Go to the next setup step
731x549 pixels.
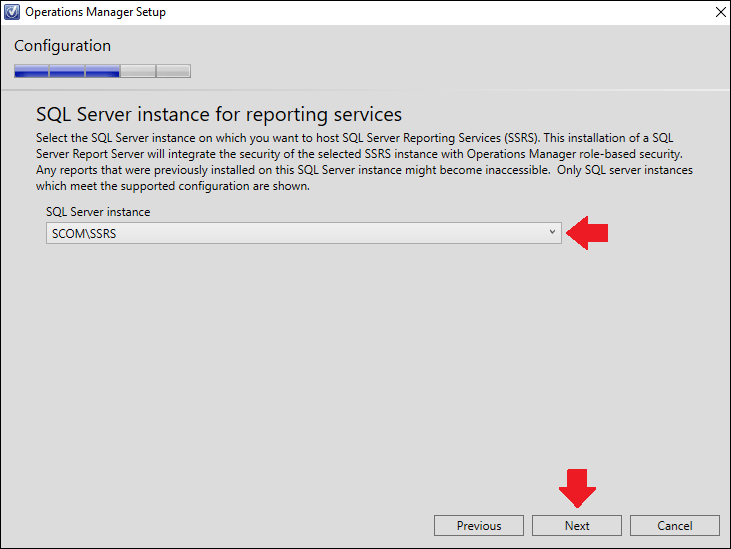point(577,526)
